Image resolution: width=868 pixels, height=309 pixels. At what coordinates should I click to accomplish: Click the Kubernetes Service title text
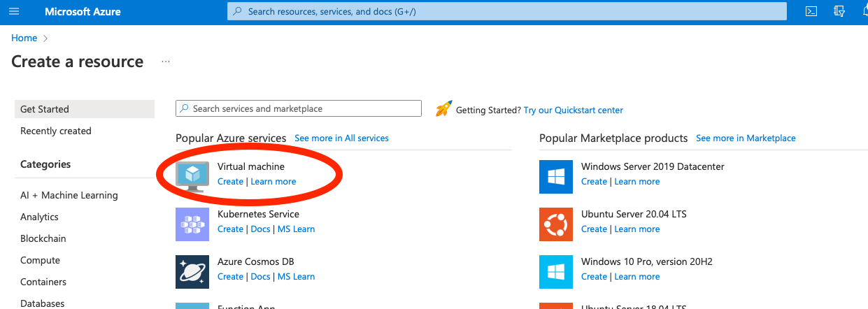click(x=258, y=214)
